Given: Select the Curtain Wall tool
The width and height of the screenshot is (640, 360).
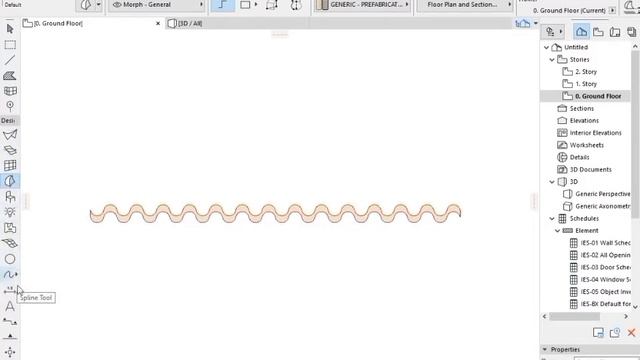Looking at the screenshot, I should click(10, 165).
